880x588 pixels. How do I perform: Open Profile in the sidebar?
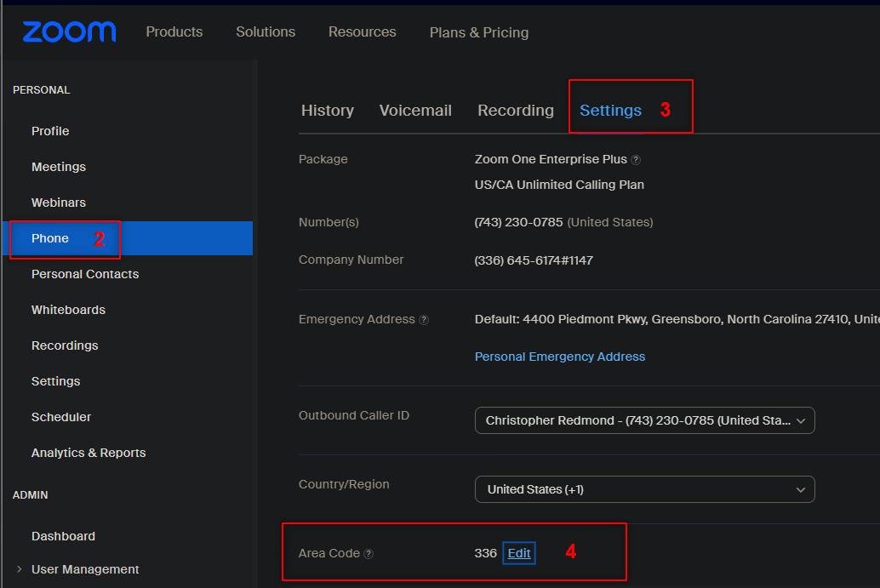point(50,131)
